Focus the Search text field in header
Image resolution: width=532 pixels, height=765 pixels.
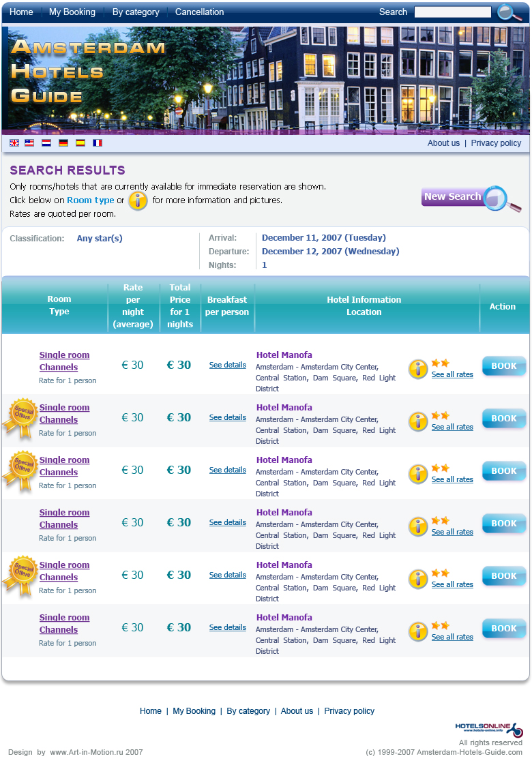[452, 12]
